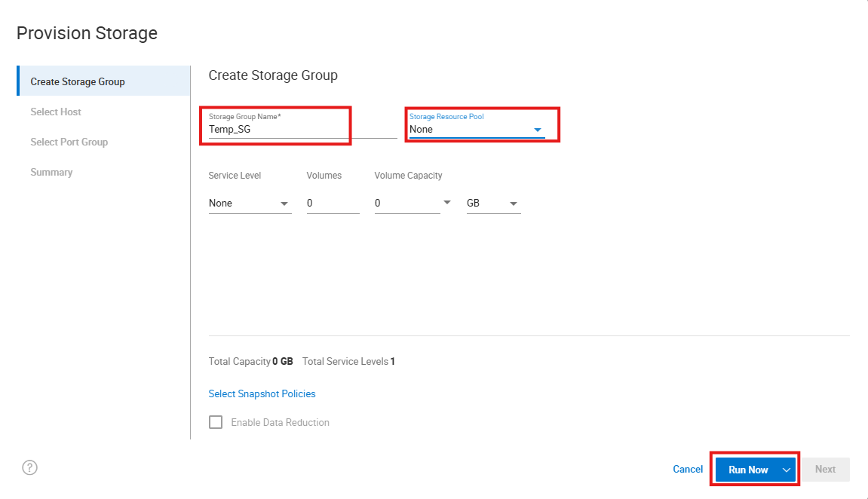Open the Select Snapshot Policies link
The width and height of the screenshot is (868, 499).
[x=262, y=393]
